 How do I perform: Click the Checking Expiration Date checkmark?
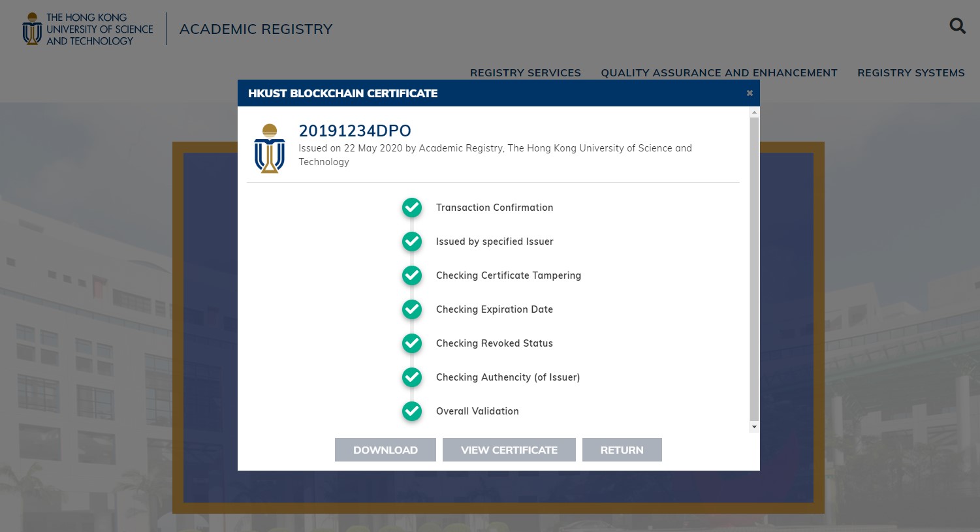tap(412, 309)
